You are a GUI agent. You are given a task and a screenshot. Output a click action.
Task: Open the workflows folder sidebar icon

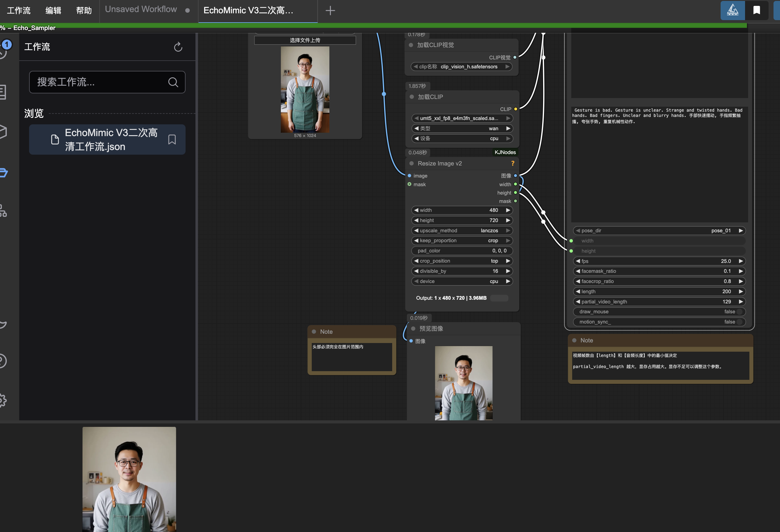[x=3, y=173]
